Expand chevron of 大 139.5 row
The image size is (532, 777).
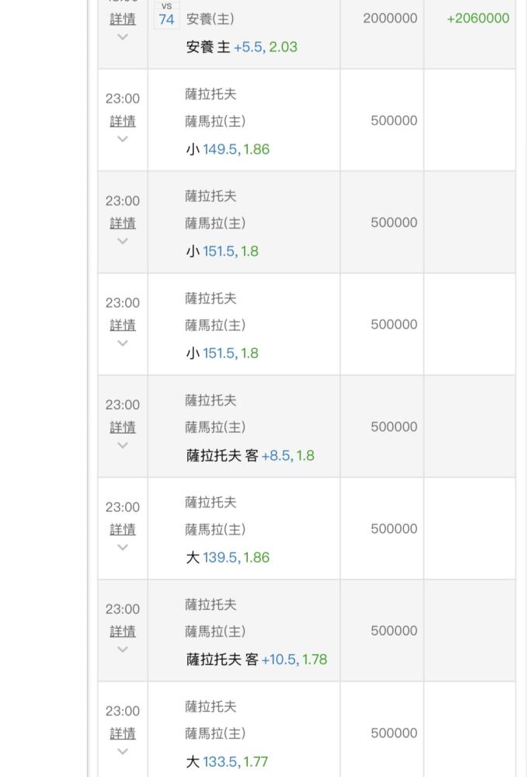click(x=123, y=548)
